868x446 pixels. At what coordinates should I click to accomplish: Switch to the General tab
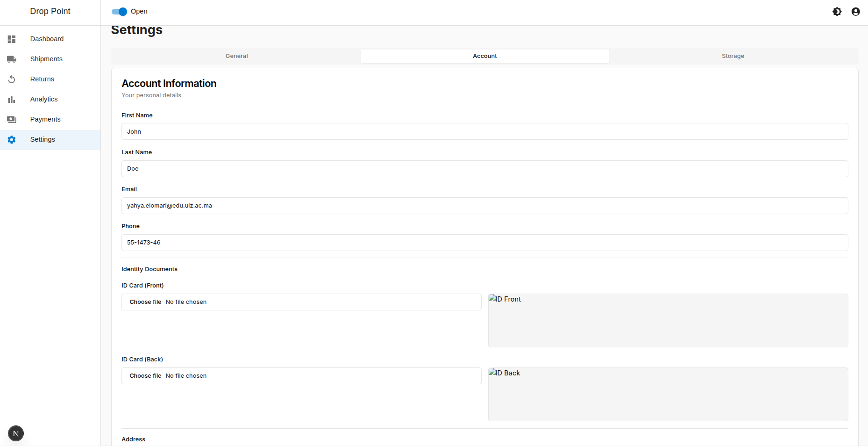pyautogui.click(x=236, y=56)
